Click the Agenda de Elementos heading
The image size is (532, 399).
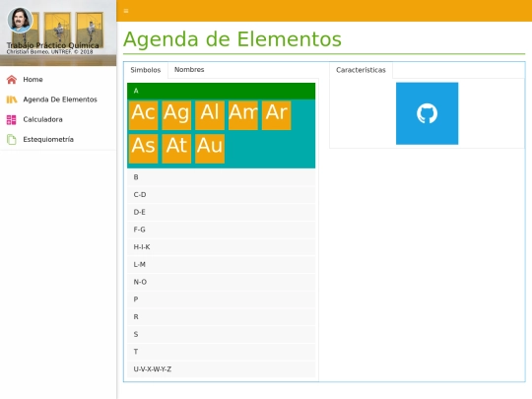coord(233,39)
